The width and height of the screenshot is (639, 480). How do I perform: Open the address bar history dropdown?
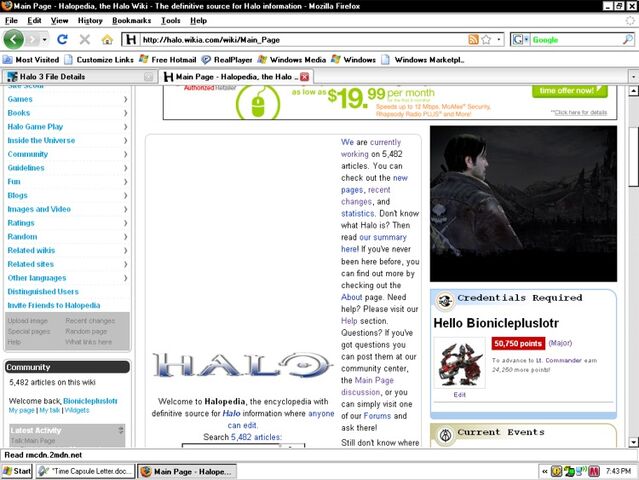pyautogui.click(x=499, y=40)
